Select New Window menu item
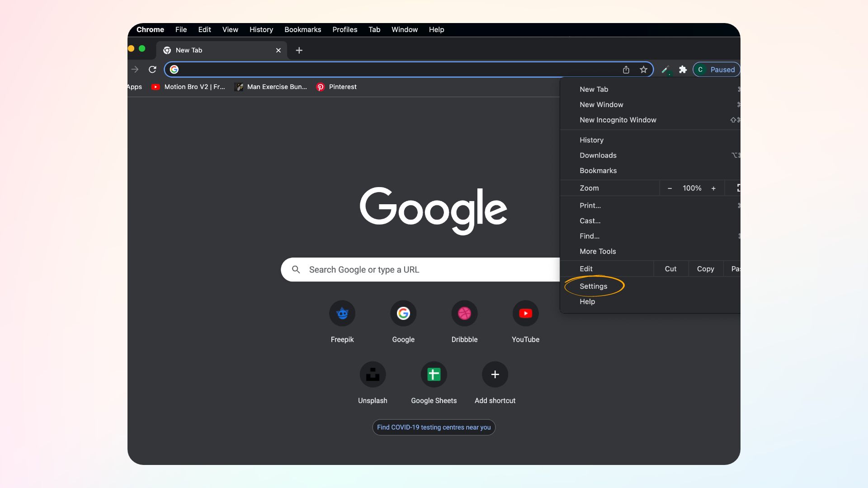This screenshot has width=868, height=488. [x=650, y=105]
